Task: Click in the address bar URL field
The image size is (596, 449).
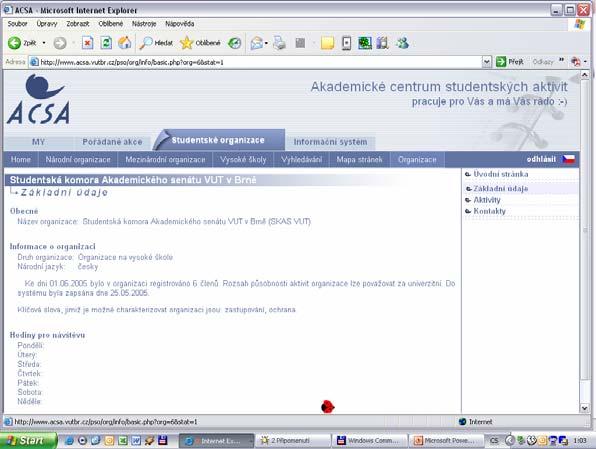Action: coord(255,62)
